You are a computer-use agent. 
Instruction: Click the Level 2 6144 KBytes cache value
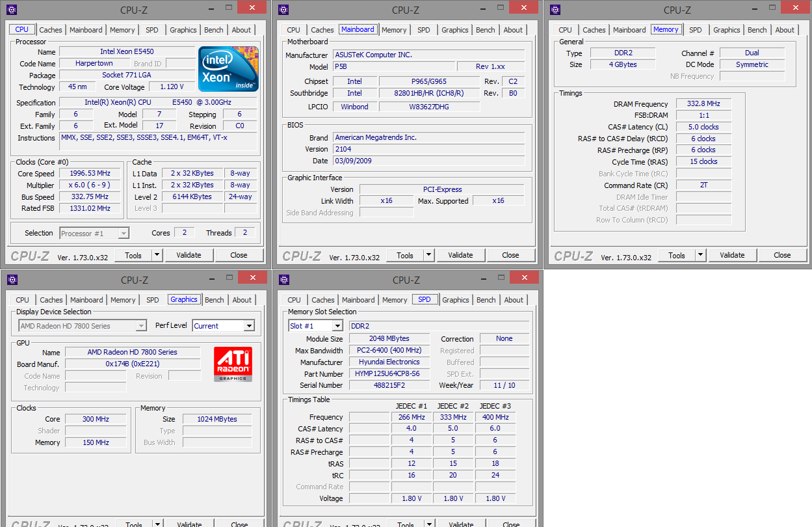[x=192, y=196]
